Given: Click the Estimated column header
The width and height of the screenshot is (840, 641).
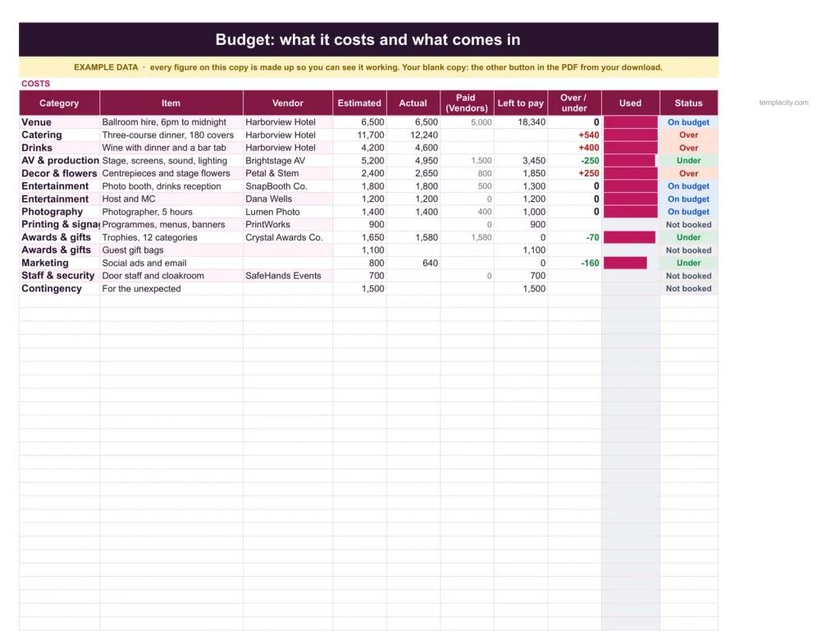Looking at the screenshot, I should 359,103.
